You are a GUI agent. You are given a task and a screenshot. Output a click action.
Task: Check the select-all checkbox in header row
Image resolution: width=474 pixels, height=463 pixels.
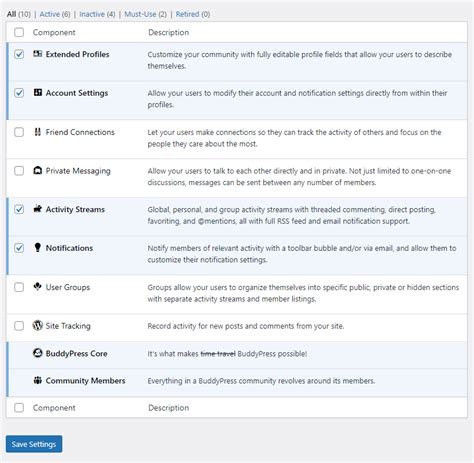pyautogui.click(x=19, y=32)
